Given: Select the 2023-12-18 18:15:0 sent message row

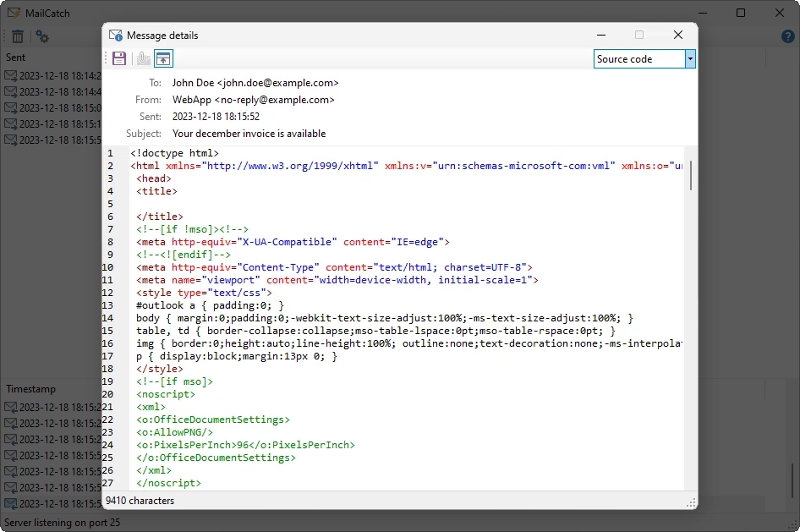Looking at the screenshot, I should click(53, 107).
